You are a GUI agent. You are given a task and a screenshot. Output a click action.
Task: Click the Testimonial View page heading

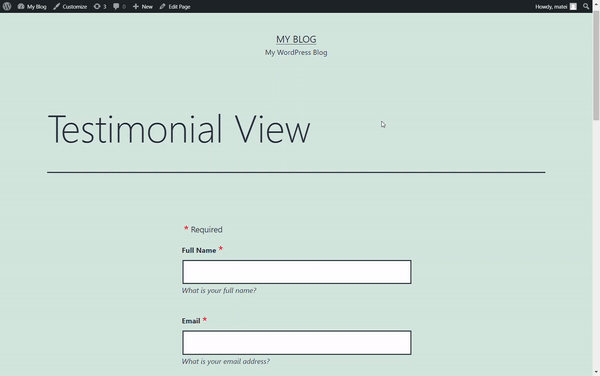pos(179,129)
